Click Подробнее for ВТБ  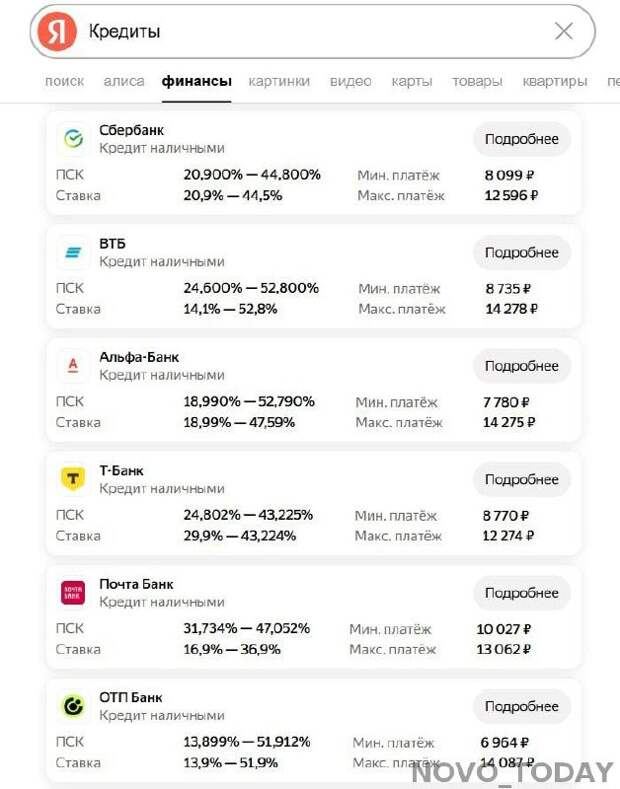[522, 253]
